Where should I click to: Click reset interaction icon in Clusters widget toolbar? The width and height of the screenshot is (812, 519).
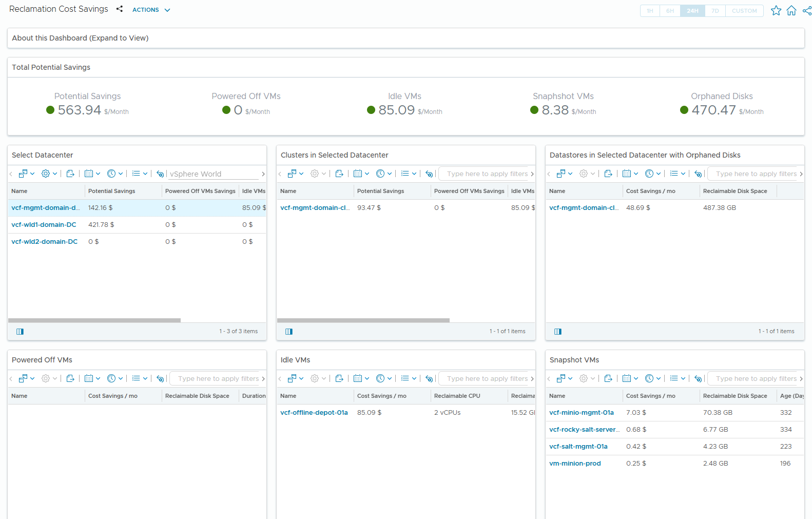click(429, 174)
